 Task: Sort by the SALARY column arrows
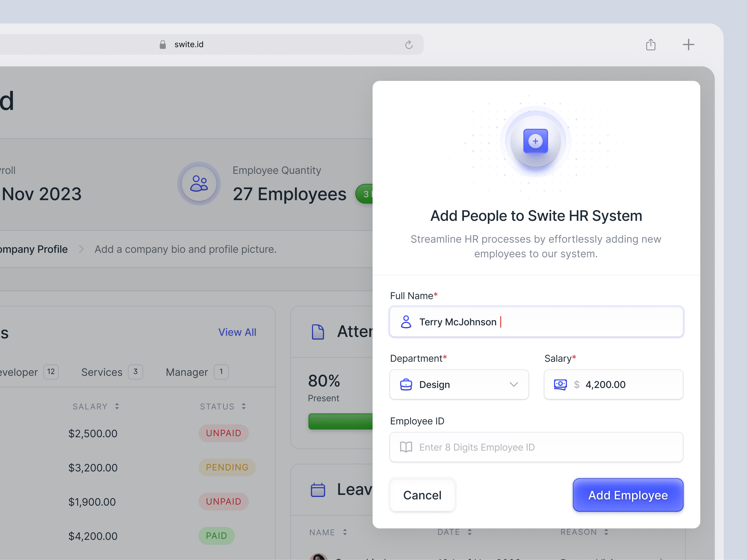117,406
